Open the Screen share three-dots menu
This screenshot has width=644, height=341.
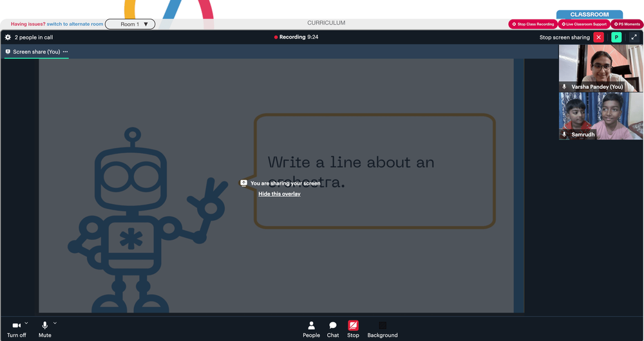tap(65, 51)
